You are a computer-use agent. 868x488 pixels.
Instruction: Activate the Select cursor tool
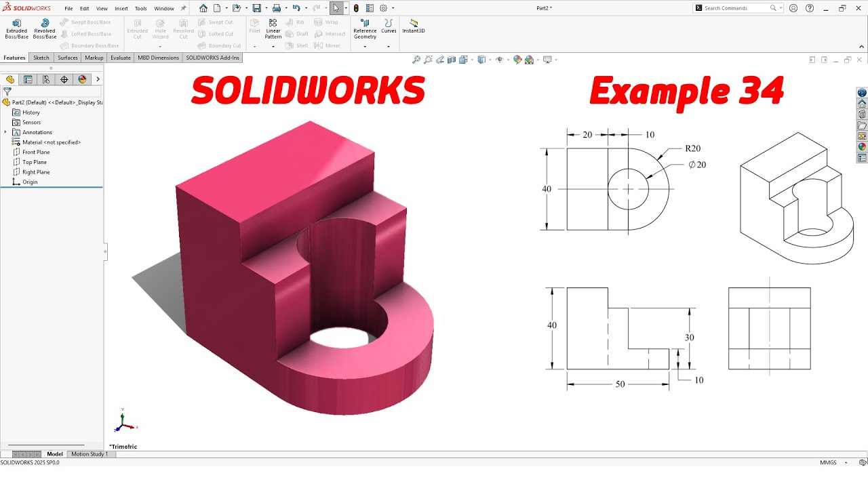pos(336,8)
